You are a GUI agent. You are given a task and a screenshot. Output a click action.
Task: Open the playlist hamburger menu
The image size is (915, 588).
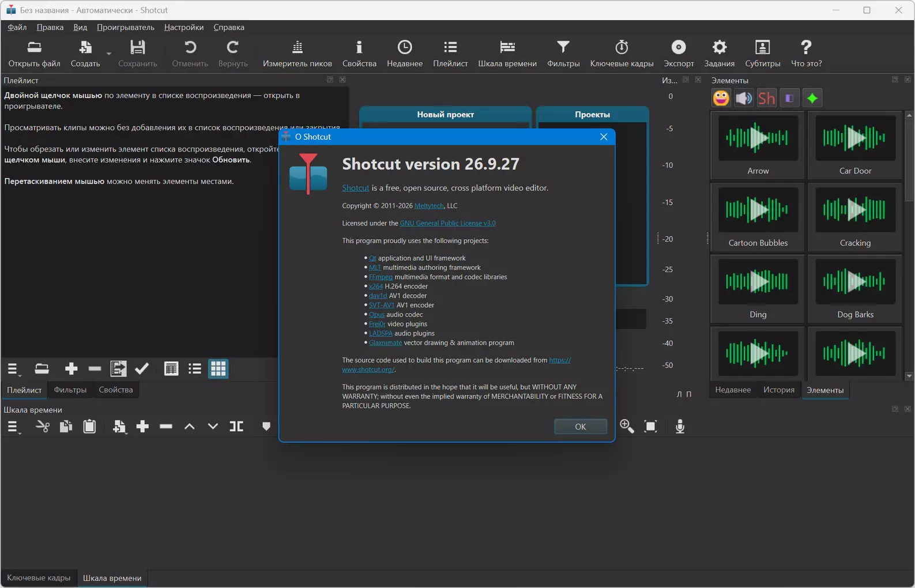click(x=13, y=369)
